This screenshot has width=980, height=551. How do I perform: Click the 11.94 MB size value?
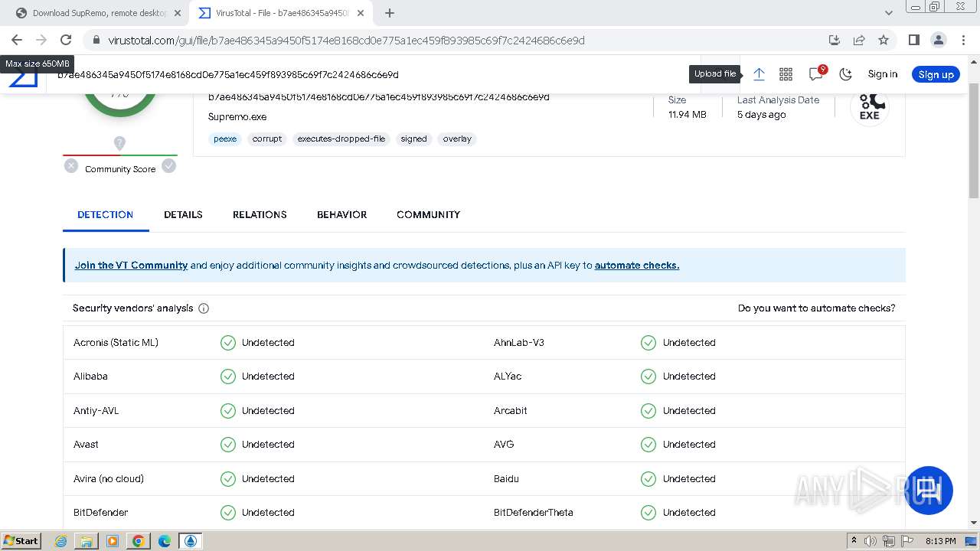point(687,115)
